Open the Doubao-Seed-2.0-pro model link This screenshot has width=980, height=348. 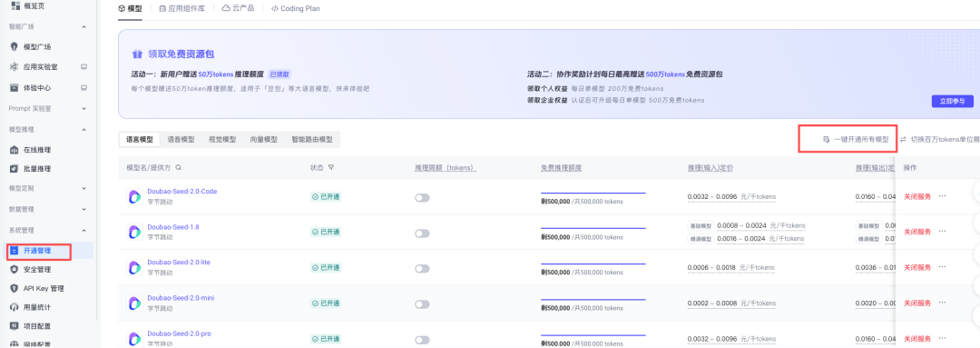click(x=180, y=333)
